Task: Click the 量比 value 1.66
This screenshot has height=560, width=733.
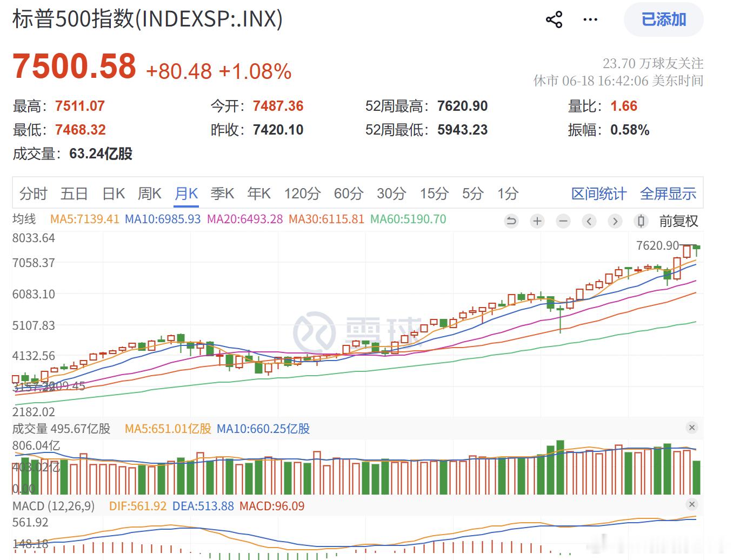Action: 624,106
